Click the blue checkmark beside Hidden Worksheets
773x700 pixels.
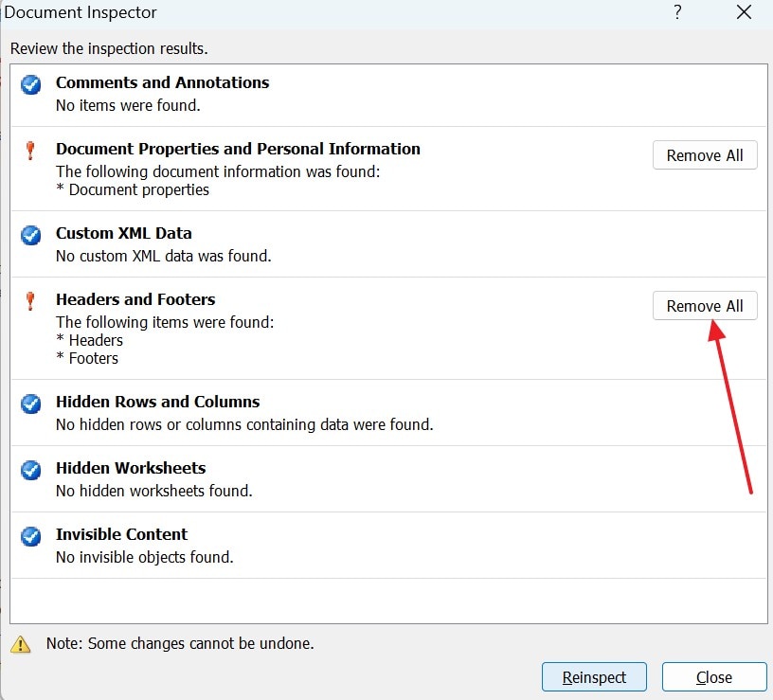[x=31, y=470]
